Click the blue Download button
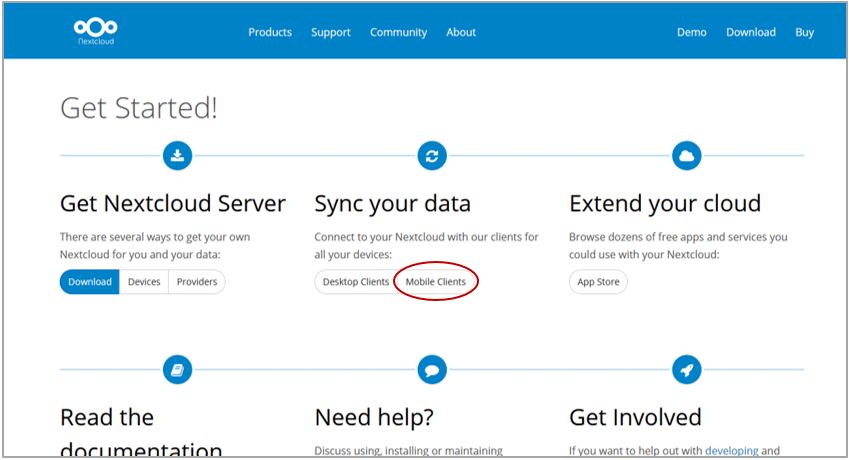Viewport: 849px width, 460px height. [89, 282]
